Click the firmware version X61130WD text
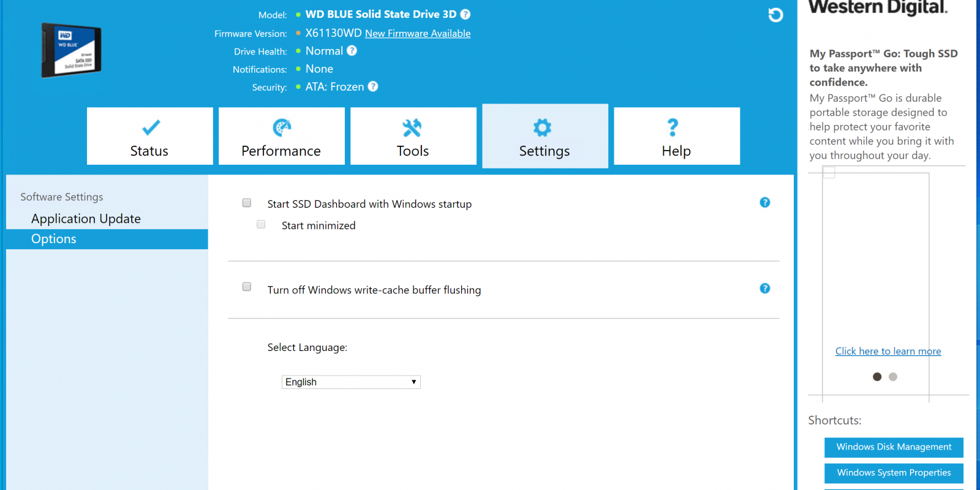The width and height of the screenshot is (980, 490). pos(333,33)
